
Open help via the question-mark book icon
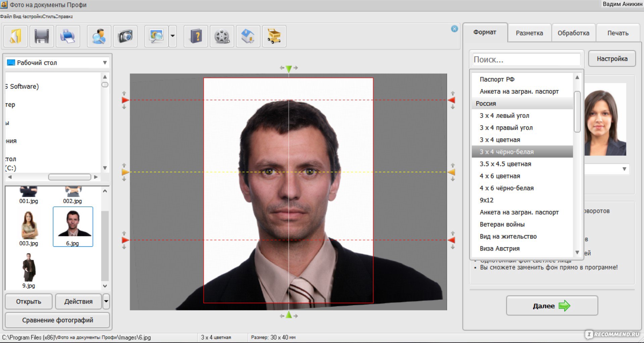click(x=196, y=36)
